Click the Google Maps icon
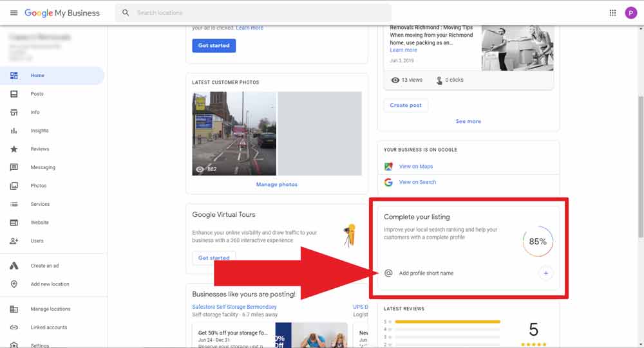The width and height of the screenshot is (644, 348). click(388, 167)
